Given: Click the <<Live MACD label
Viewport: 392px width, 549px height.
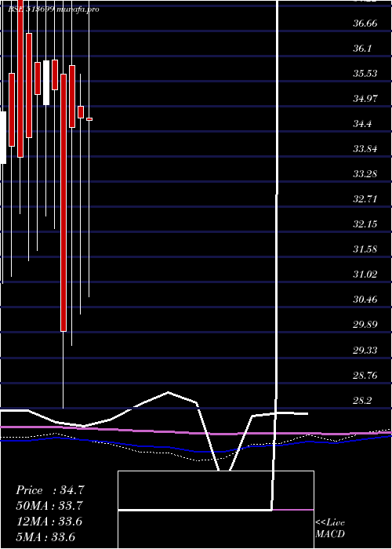Looking at the screenshot, I should (x=330, y=529).
